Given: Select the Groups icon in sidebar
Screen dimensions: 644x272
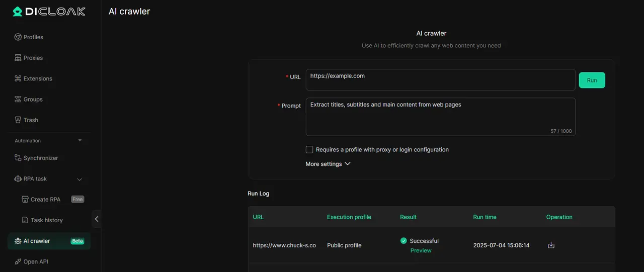Looking at the screenshot, I should pyautogui.click(x=18, y=100).
